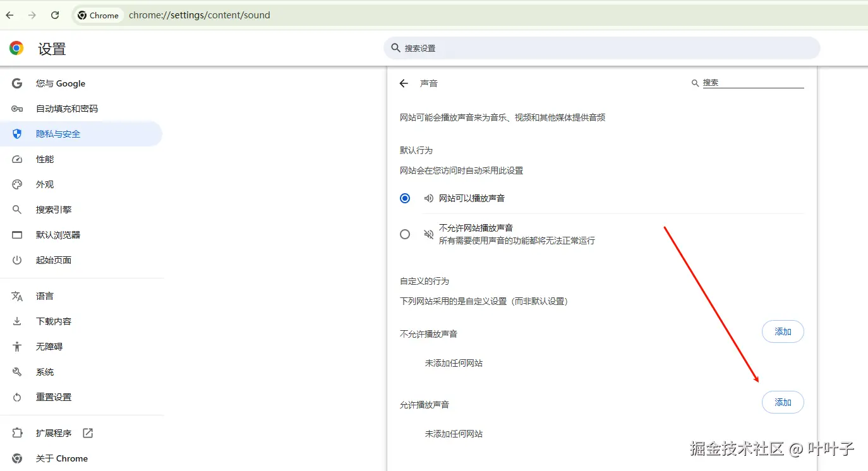The width and height of the screenshot is (868, 471).
Task: Open 外观 settings section
Action: (81, 184)
